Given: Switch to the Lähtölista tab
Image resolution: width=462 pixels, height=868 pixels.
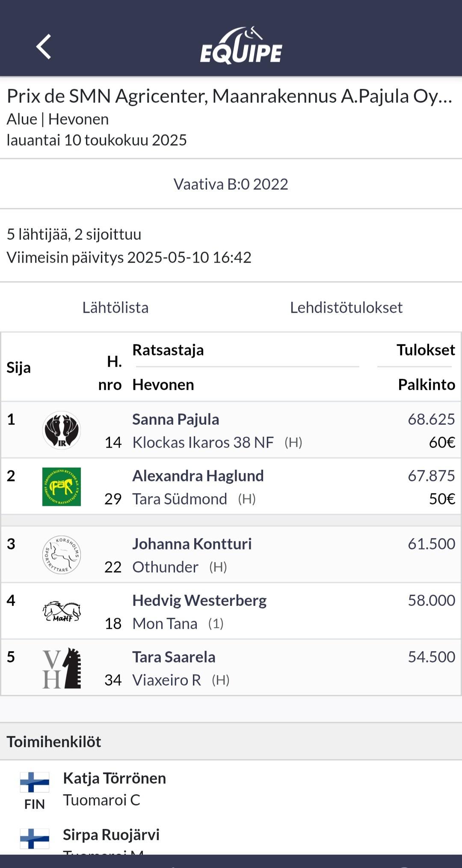Looking at the screenshot, I should pos(115,307).
